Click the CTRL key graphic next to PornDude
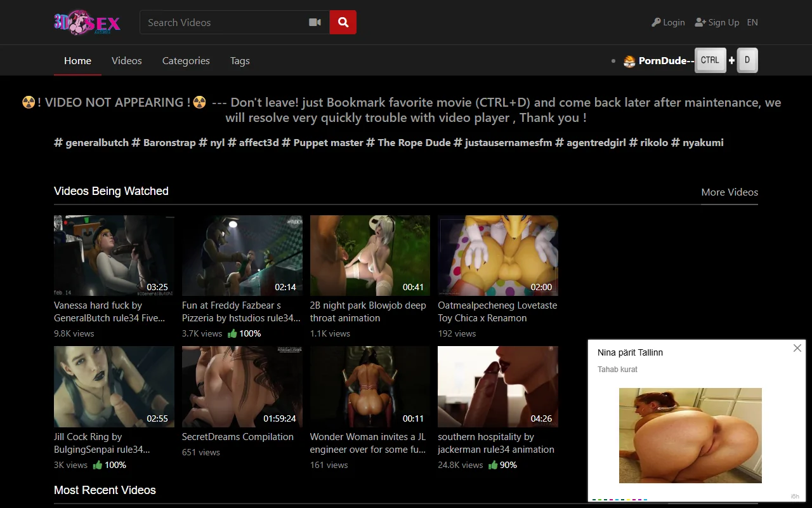 (x=710, y=60)
